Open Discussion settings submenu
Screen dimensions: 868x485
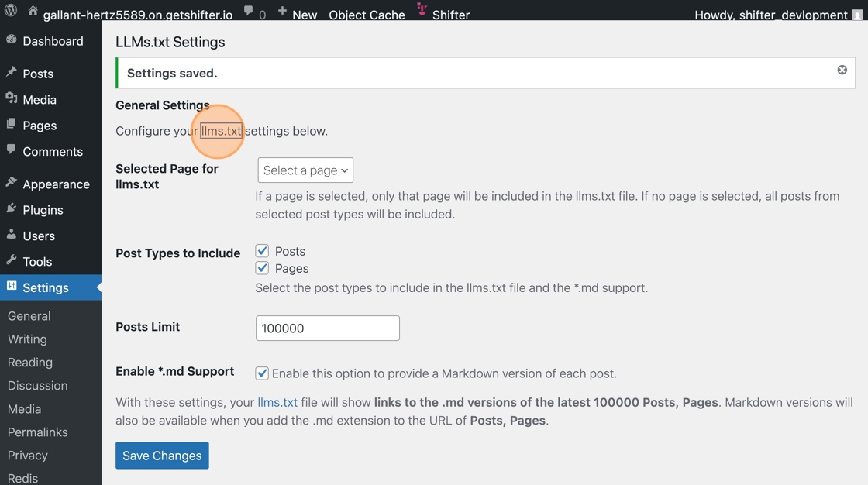click(38, 385)
